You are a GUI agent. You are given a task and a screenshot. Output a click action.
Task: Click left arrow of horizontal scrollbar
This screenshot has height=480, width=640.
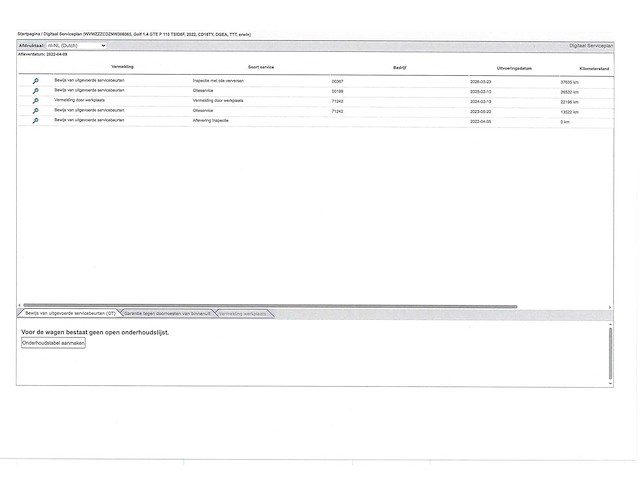click(19, 306)
